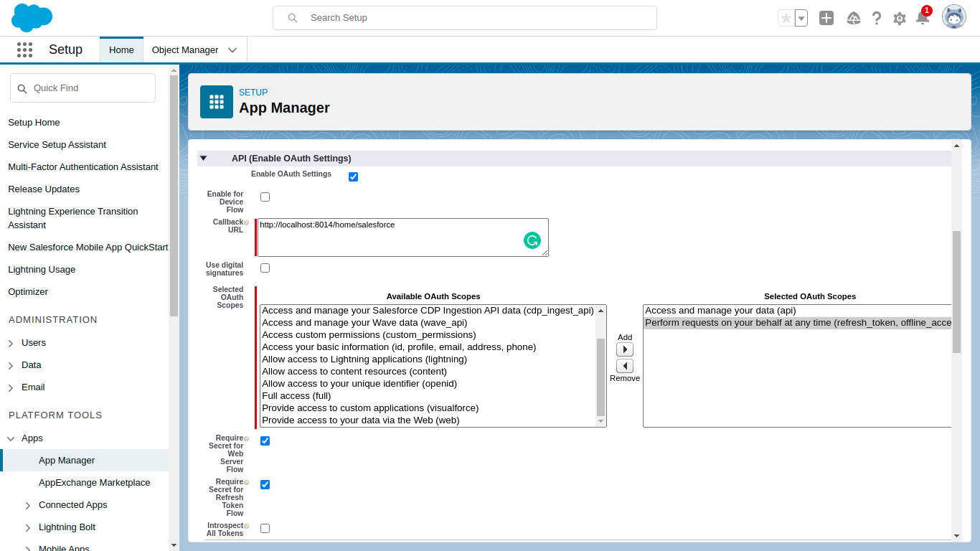Click the Quick Find input field

coord(83,88)
